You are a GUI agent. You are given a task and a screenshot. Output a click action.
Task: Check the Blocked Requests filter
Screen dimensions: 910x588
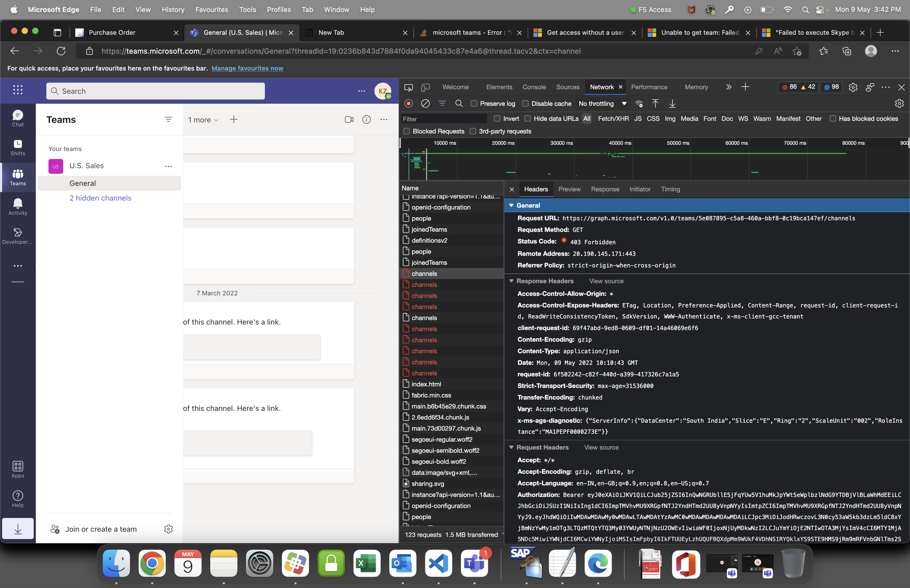[407, 131]
